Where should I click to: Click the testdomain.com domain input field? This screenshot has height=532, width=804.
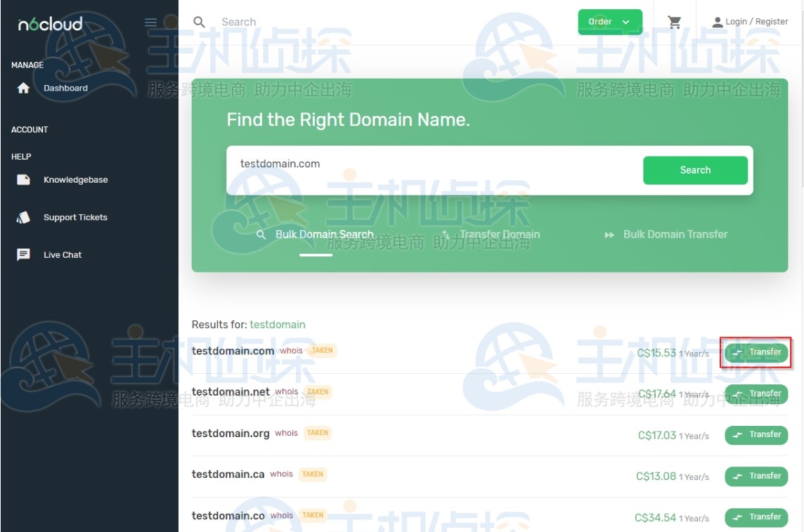click(435, 170)
